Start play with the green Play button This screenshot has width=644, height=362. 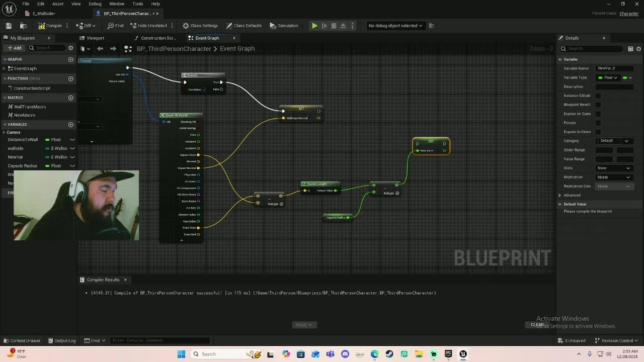(x=314, y=26)
